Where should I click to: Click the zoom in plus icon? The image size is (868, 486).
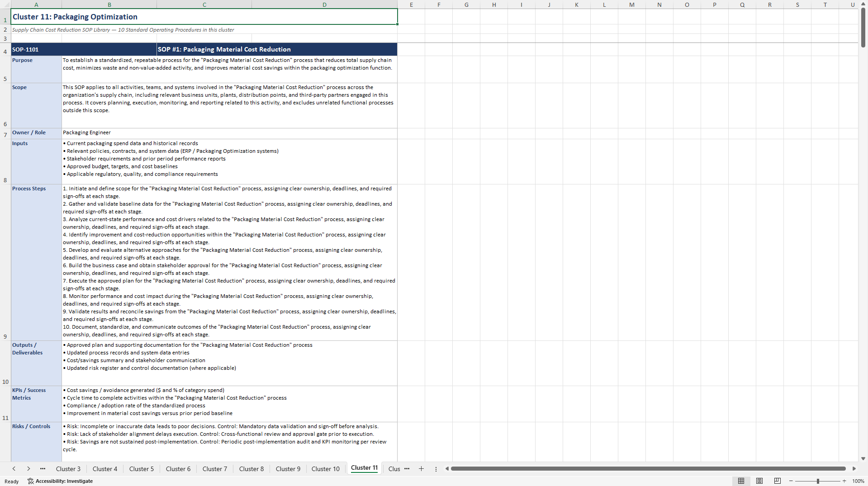point(844,481)
